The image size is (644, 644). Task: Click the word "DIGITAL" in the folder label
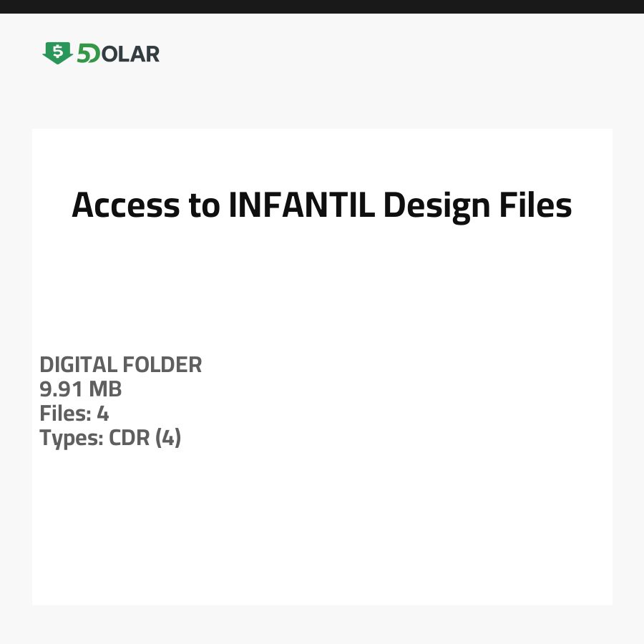[x=78, y=365]
